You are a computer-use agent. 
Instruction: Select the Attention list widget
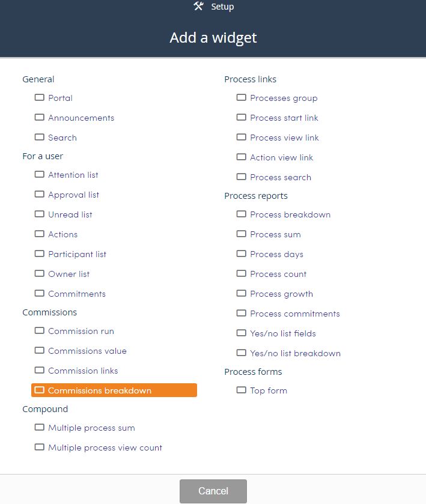pos(40,174)
